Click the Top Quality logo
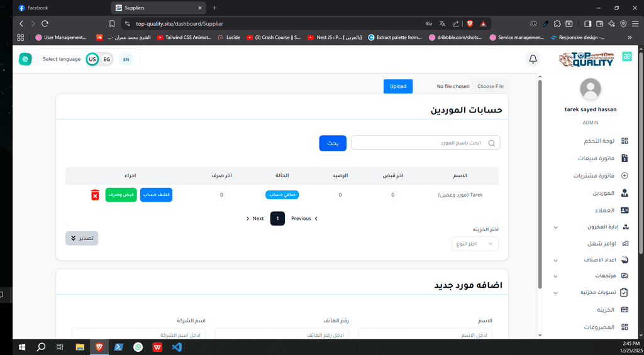This screenshot has width=644, height=355. coord(587,60)
